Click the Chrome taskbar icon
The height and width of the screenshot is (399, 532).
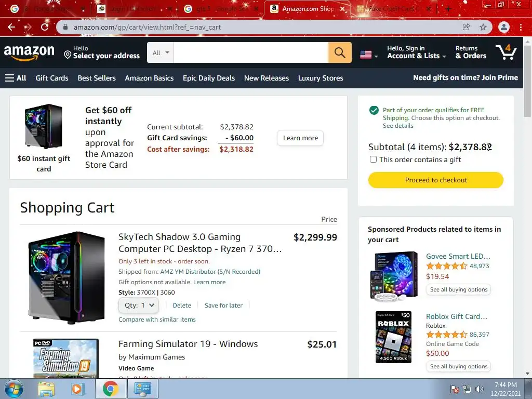point(110,389)
